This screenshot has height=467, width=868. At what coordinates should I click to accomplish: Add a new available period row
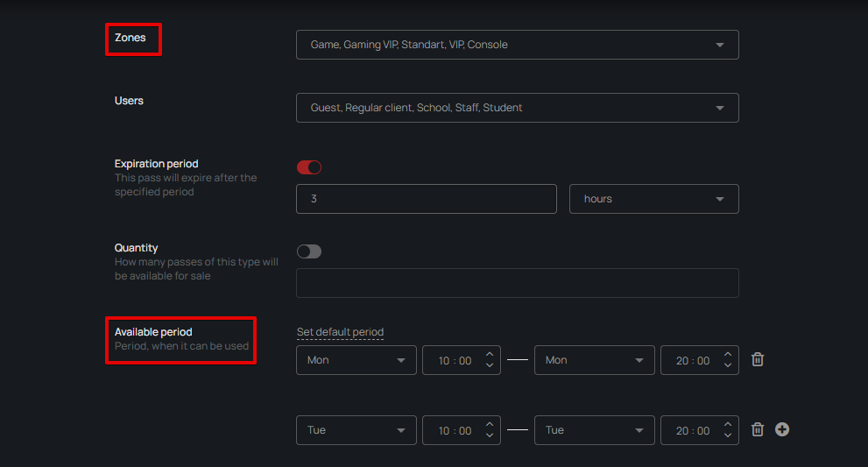pos(782,429)
